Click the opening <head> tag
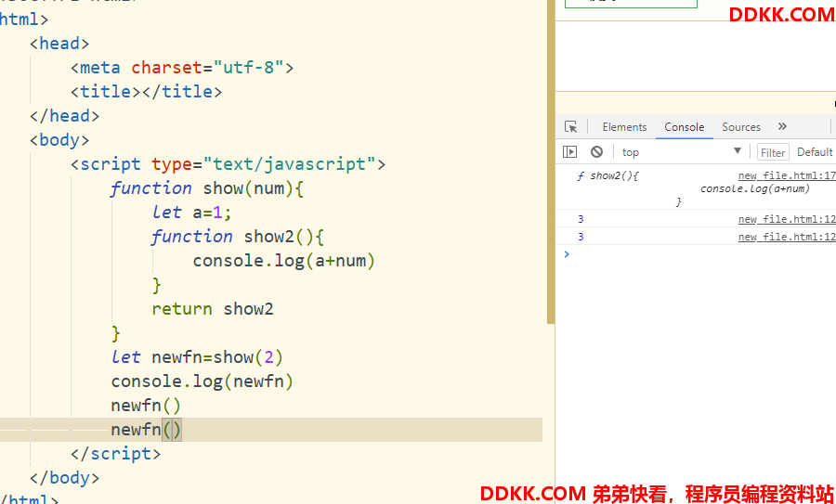 coord(59,44)
